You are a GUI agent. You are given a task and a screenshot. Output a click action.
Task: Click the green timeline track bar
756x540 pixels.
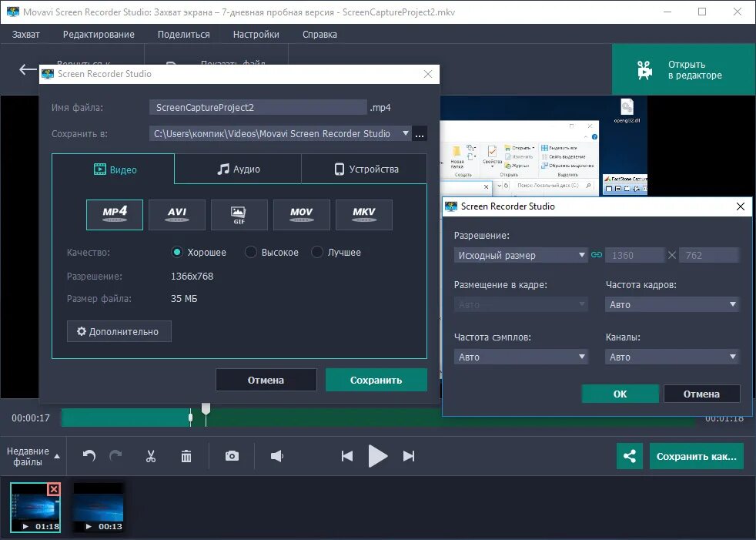[379, 418]
